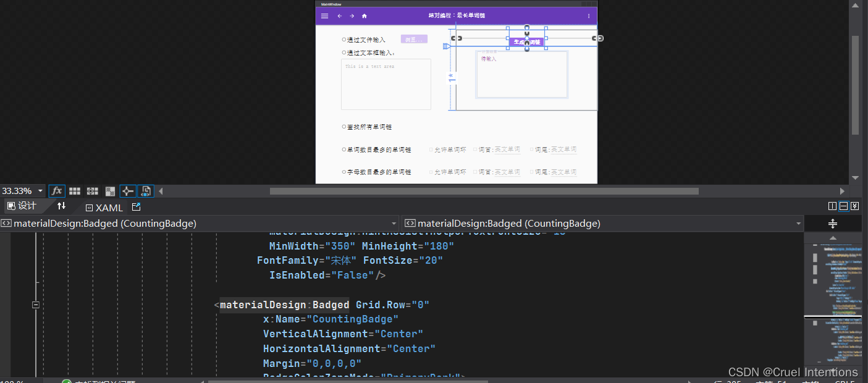The image size is (868, 383).
Task: Click the designer horizontal scrollbar left arrow
Action: 161,191
